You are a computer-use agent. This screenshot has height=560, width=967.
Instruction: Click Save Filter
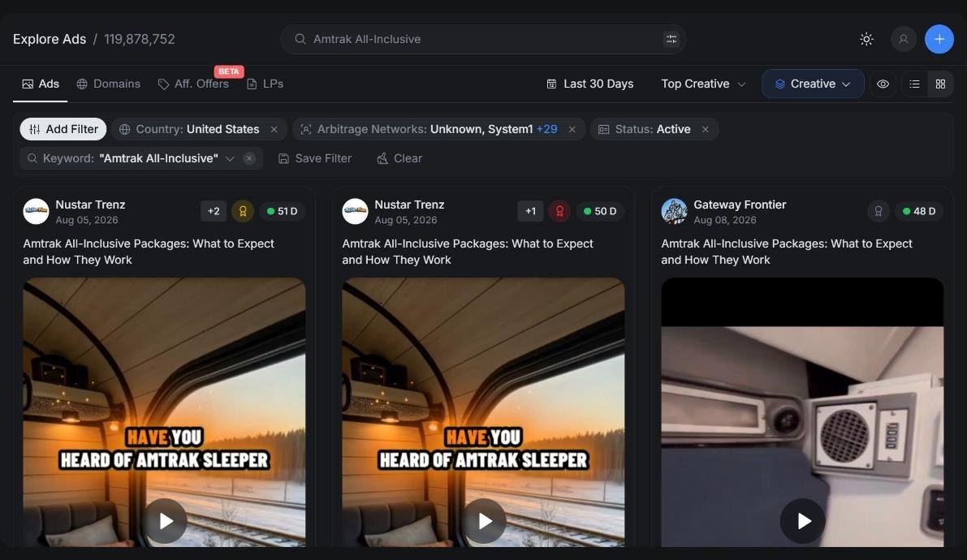[314, 158]
